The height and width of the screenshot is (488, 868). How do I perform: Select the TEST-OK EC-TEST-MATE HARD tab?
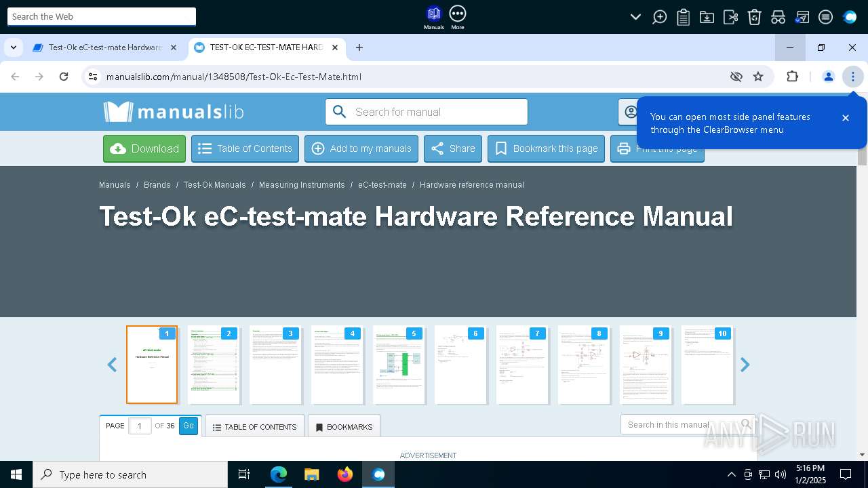coord(265,47)
